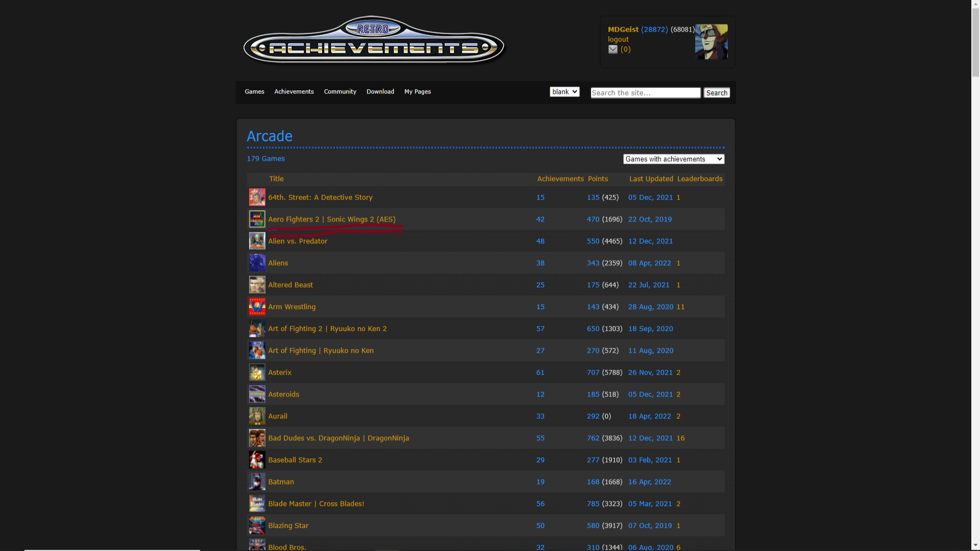Click the Search button
The height and width of the screenshot is (551, 980).
click(717, 93)
